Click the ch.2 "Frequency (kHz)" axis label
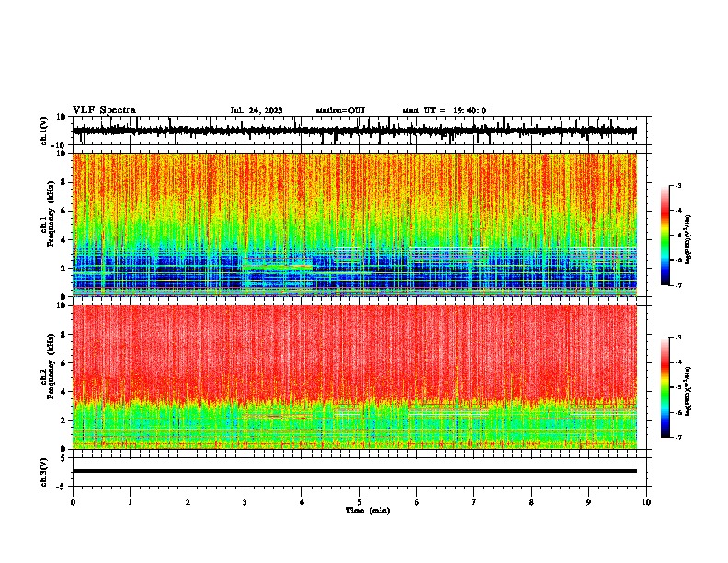 pos(51,366)
